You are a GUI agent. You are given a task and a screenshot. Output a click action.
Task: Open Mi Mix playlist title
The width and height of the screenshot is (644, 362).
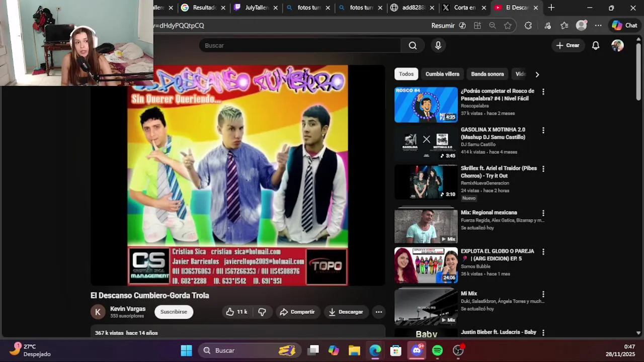(x=469, y=294)
